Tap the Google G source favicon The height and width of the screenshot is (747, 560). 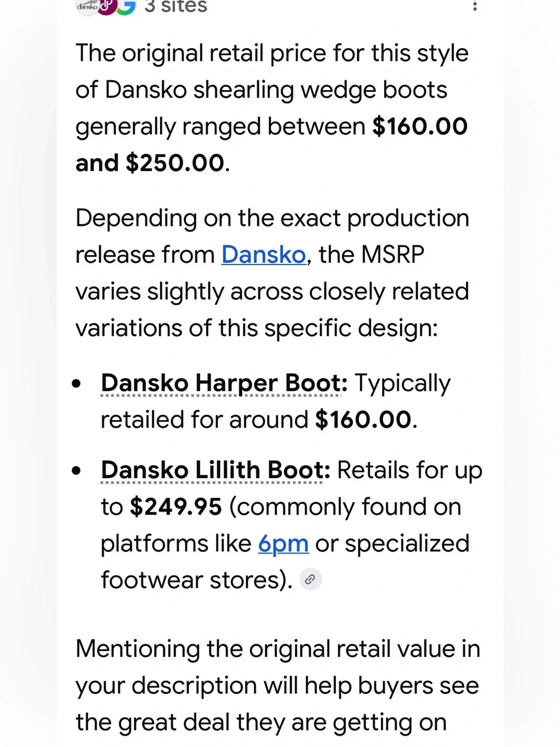coord(127,6)
